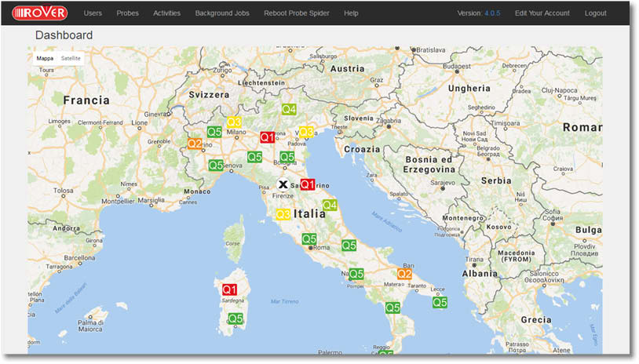Screen dimensions: 639x364
Task: Open the Help menu
Action: click(x=351, y=13)
